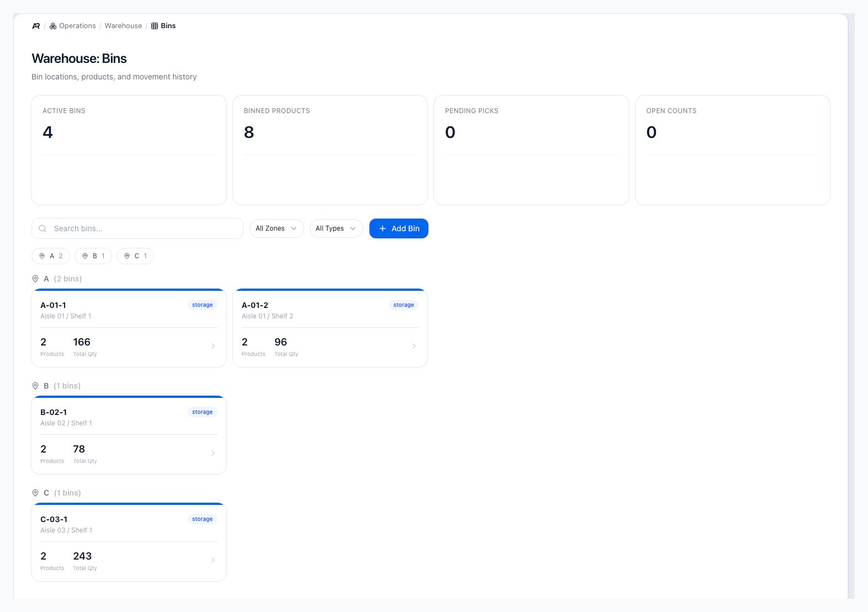Click the storage badge on B-02-1

coord(202,412)
